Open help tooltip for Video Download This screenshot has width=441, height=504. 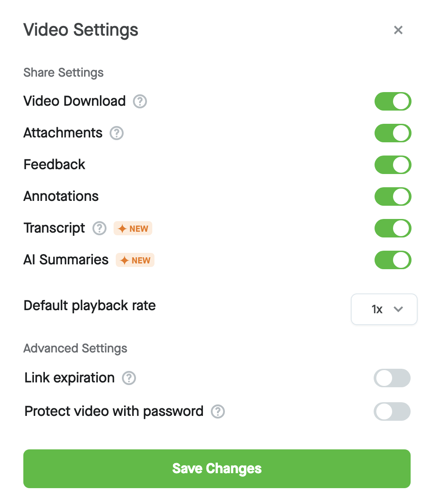pos(140,101)
